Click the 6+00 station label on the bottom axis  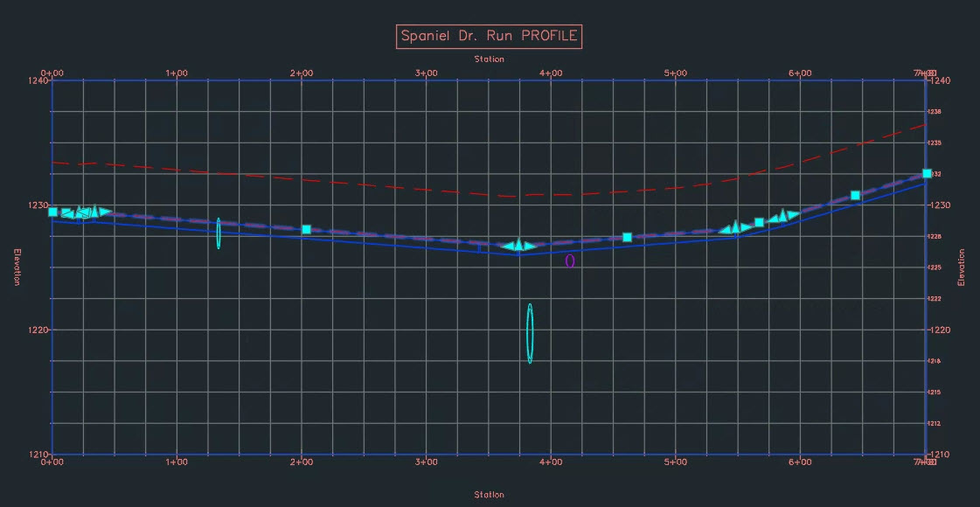[x=800, y=462]
